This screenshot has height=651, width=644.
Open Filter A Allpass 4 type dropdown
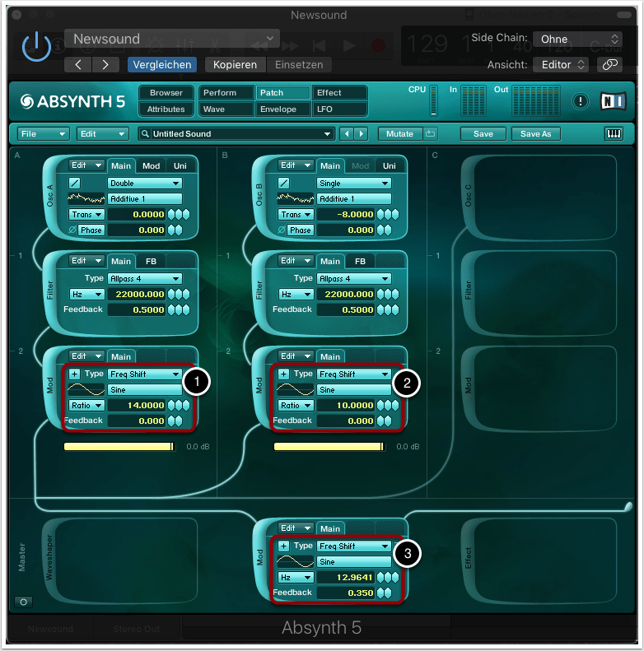point(145,278)
